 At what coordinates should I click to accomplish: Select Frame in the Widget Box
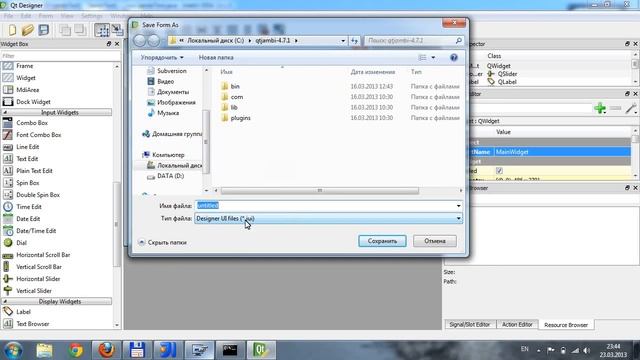(x=24, y=66)
